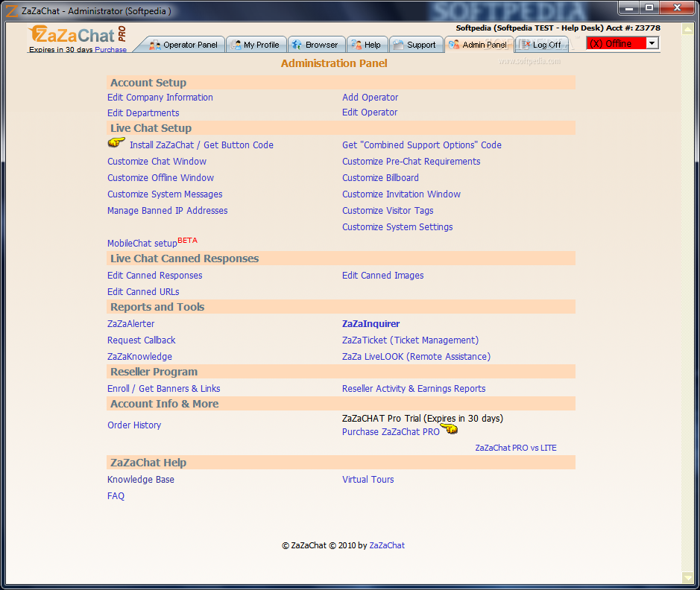Open Customize Chat Window
This screenshot has width=700, height=590.
click(157, 162)
